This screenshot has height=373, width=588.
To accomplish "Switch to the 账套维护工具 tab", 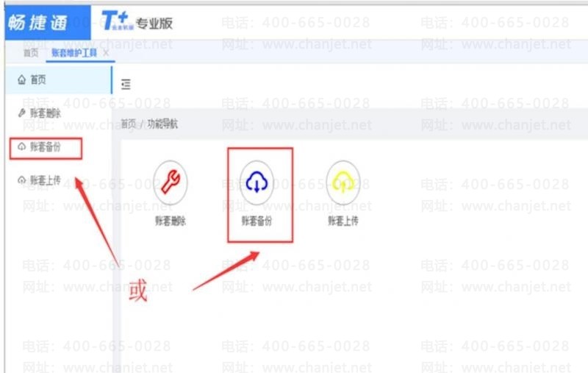I will point(74,52).
